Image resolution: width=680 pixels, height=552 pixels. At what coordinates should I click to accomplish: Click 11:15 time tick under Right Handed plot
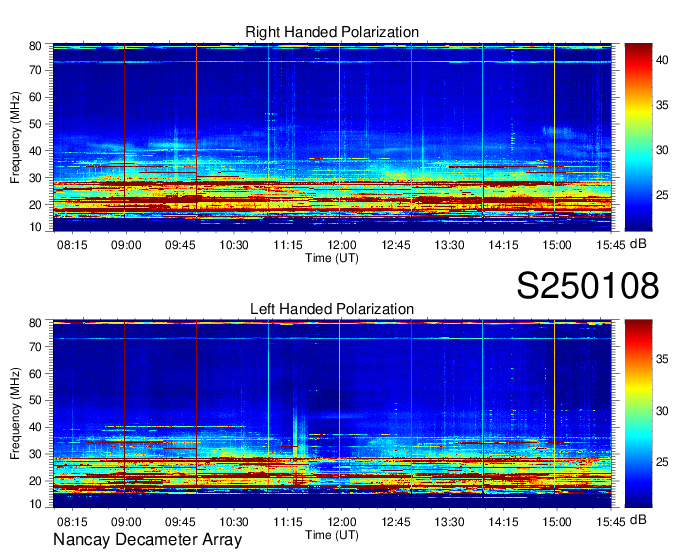[288, 245]
